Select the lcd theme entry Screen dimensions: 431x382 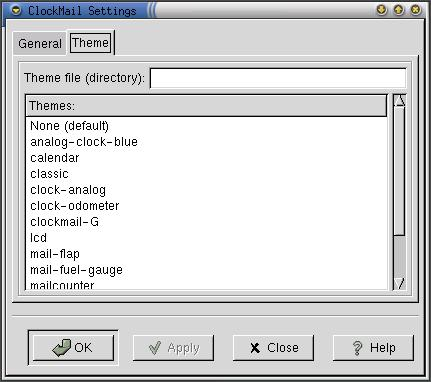[38, 238]
